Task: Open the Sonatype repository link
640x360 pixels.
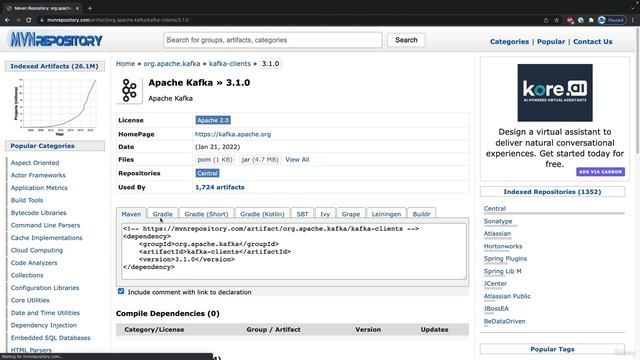Action: (498, 221)
